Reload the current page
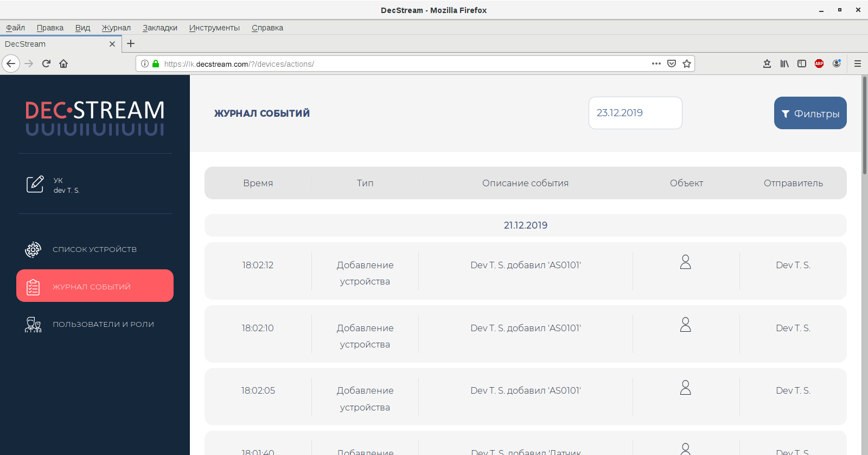868x455 pixels. (x=46, y=64)
